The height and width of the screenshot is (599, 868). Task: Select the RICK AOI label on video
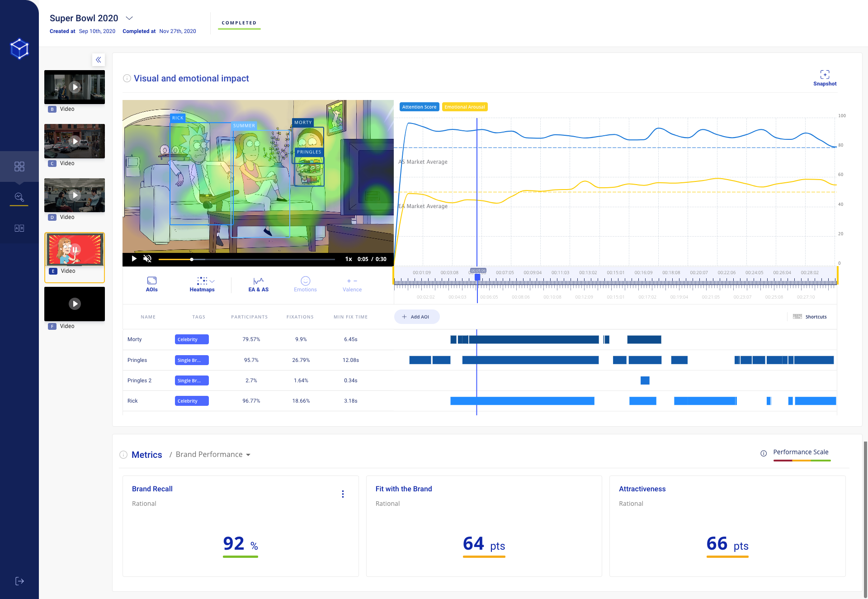[178, 118]
